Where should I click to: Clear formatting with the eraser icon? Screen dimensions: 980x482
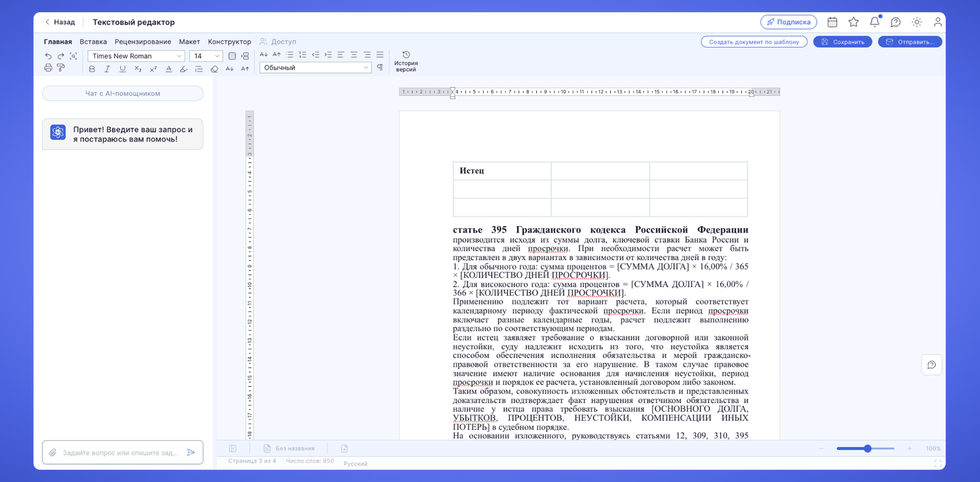pos(214,69)
